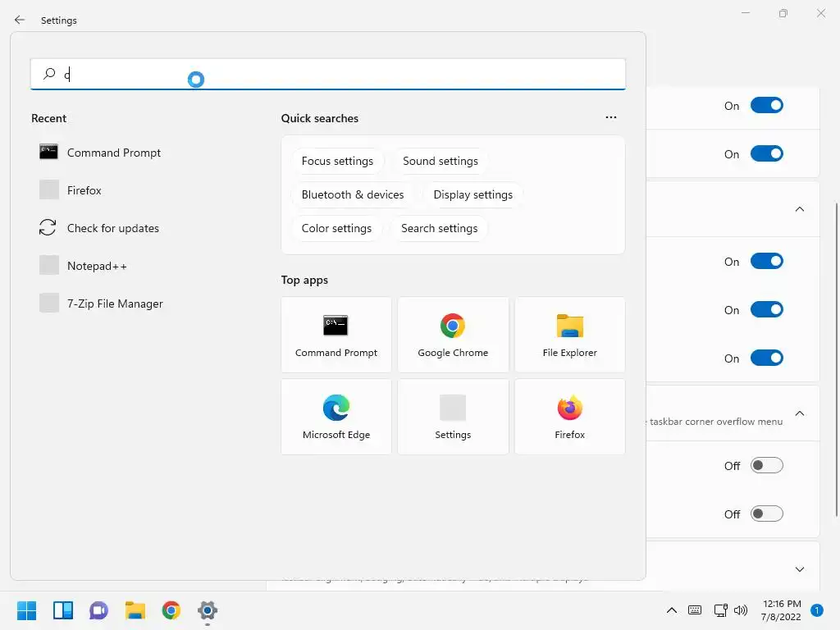
Task: Open the volume tray icon
Action: pyautogui.click(x=741, y=610)
